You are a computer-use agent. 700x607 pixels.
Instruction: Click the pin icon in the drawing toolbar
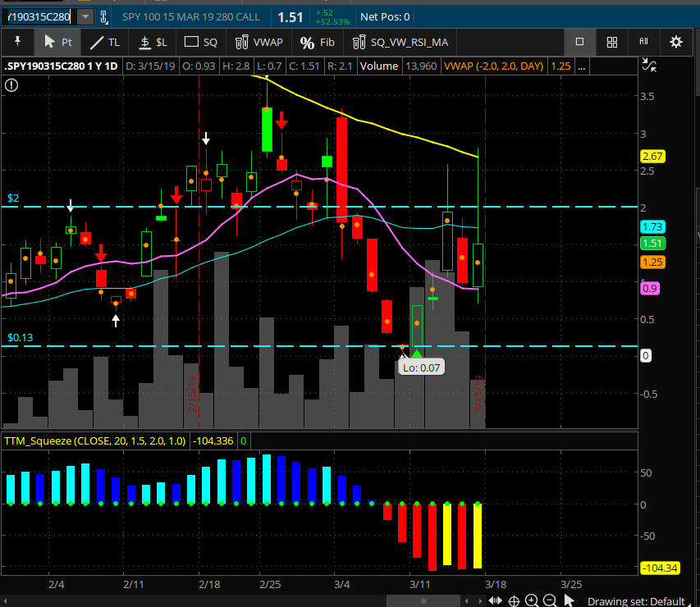(x=16, y=42)
